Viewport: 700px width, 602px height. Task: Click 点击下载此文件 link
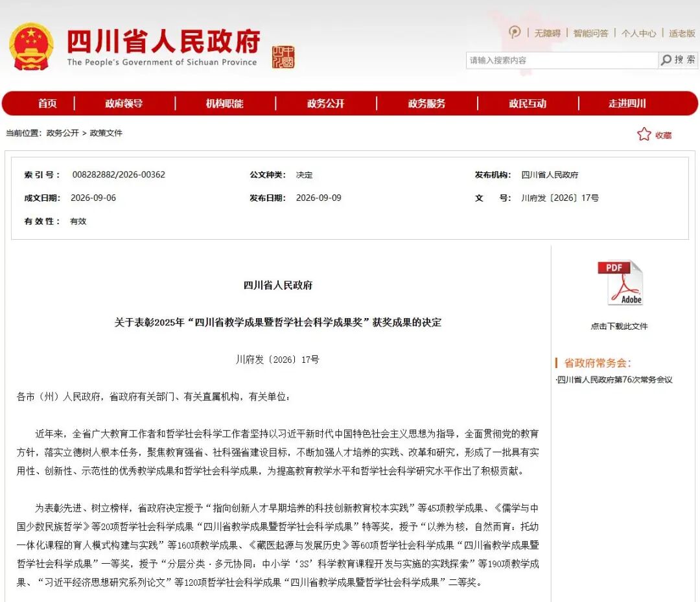click(619, 326)
